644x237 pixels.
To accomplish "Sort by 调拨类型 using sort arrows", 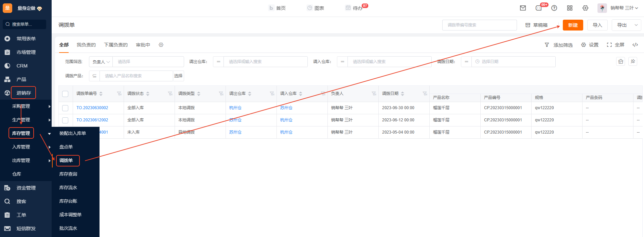I will [199, 94].
